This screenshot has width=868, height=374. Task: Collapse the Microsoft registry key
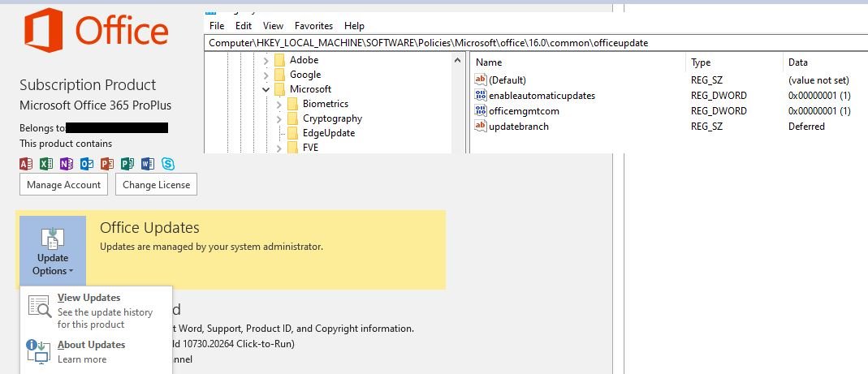[266, 89]
